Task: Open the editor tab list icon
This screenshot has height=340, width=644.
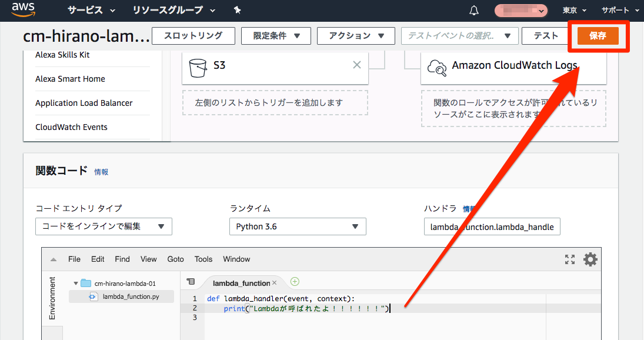Action: pyautogui.click(x=191, y=282)
